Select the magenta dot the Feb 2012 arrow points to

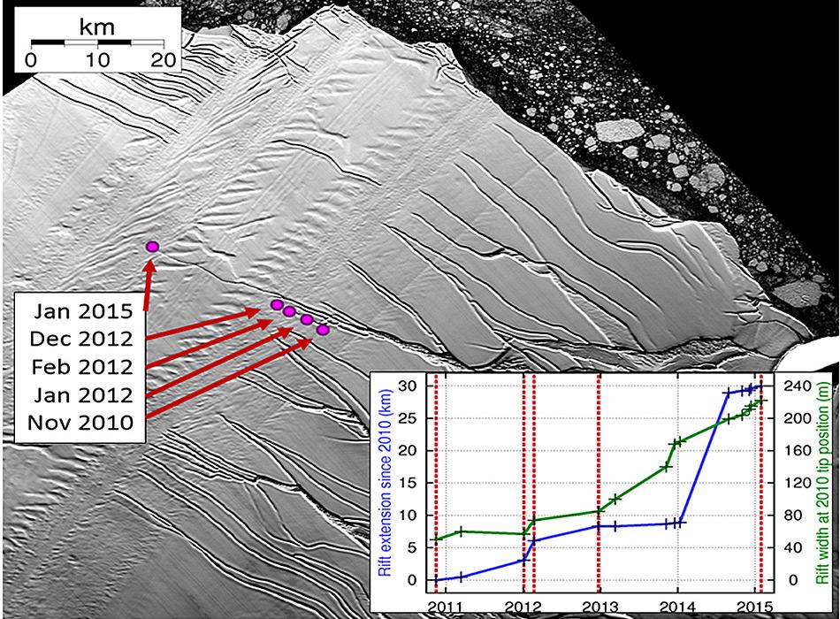[289, 310]
